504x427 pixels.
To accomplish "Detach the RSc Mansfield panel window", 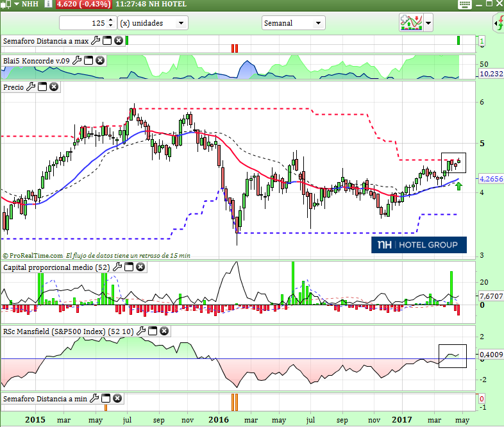I will (153, 331).
